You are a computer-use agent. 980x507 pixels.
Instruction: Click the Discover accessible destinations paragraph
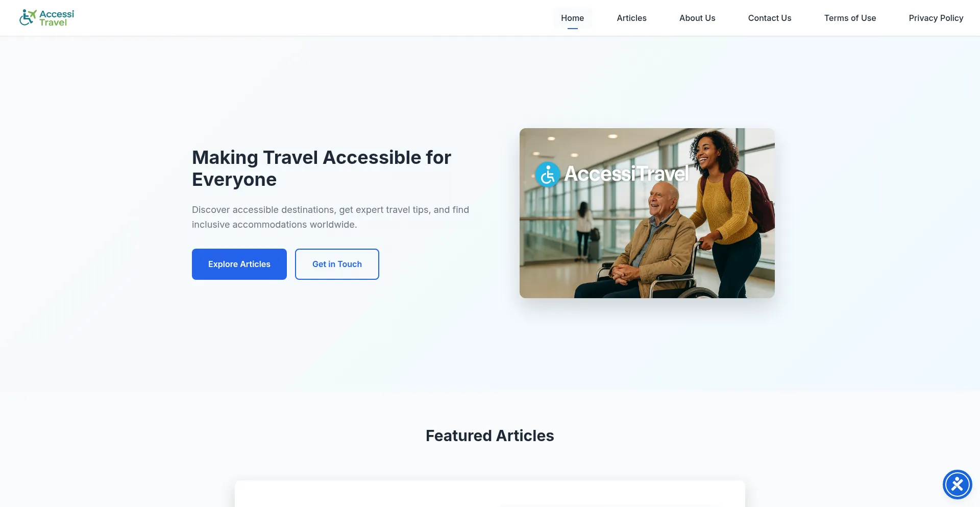tap(330, 217)
